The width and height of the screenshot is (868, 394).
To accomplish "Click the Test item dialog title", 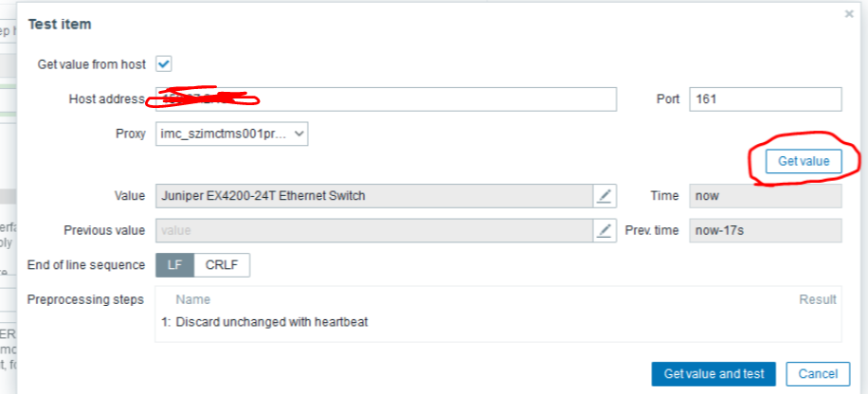I will [60, 24].
